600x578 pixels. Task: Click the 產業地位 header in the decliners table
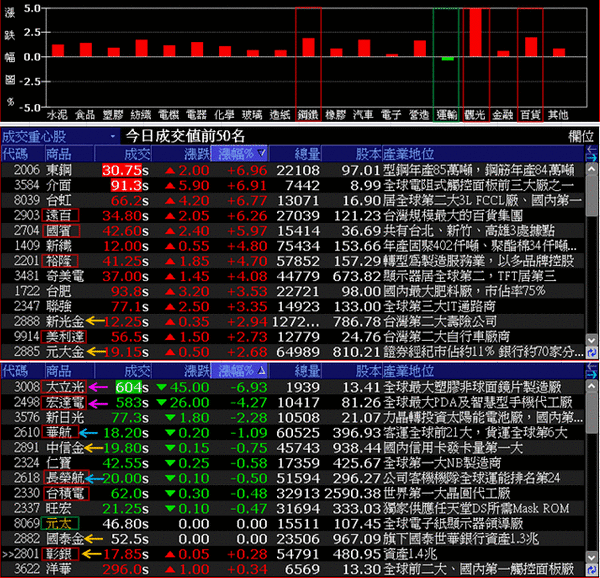click(409, 371)
